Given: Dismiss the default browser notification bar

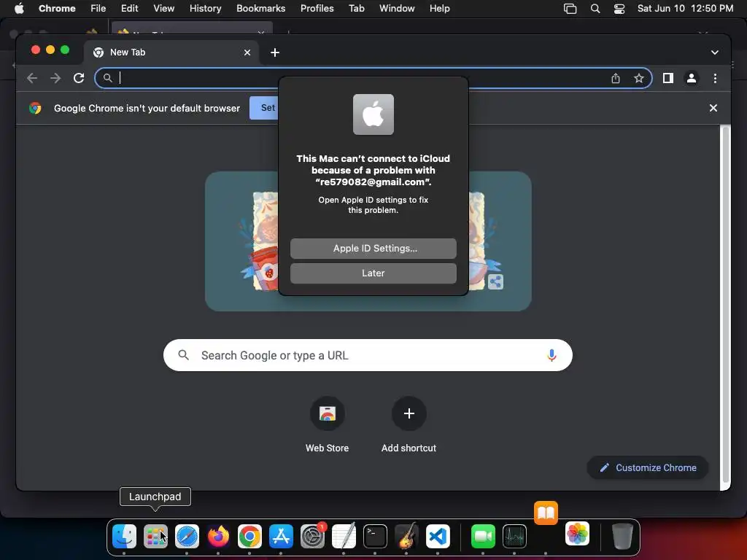Looking at the screenshot, I should (x=713, y=108).
